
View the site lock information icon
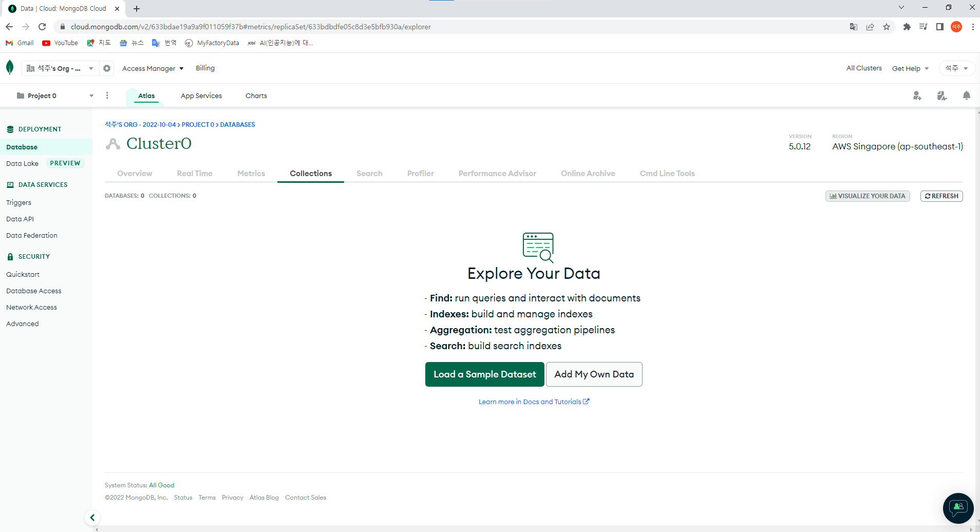(62, 27)
